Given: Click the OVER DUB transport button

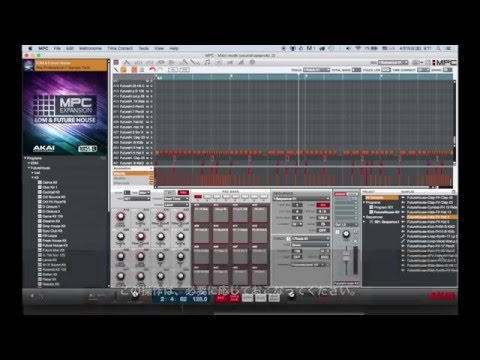Looking at the screenshot, I should [234, 298].
